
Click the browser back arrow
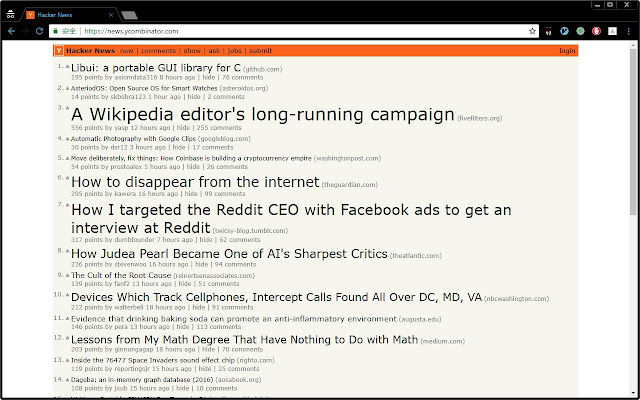(11, 31)
